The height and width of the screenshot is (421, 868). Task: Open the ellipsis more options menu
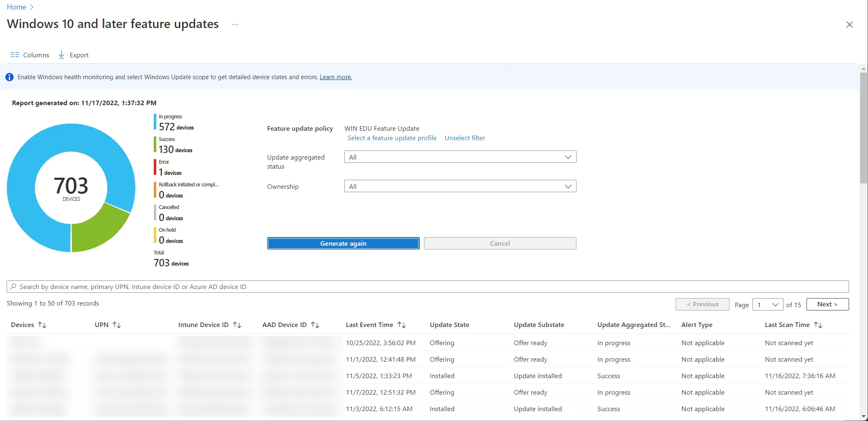(235, 24)
